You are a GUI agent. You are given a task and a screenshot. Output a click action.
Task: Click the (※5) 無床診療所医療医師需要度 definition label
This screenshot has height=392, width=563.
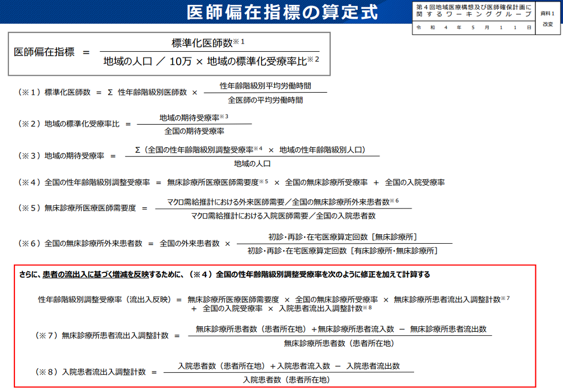[x=77, y=208]
